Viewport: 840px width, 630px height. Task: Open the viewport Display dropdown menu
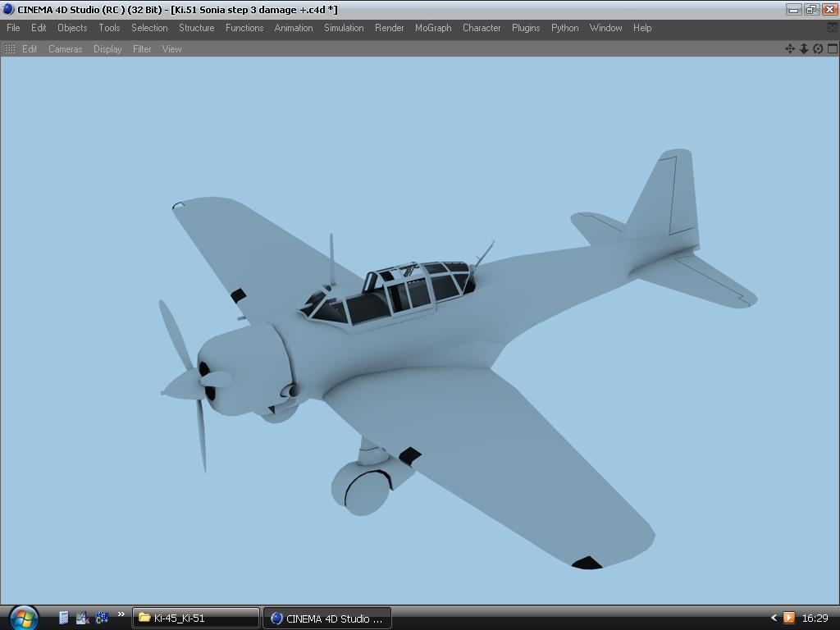click(107, 49)
